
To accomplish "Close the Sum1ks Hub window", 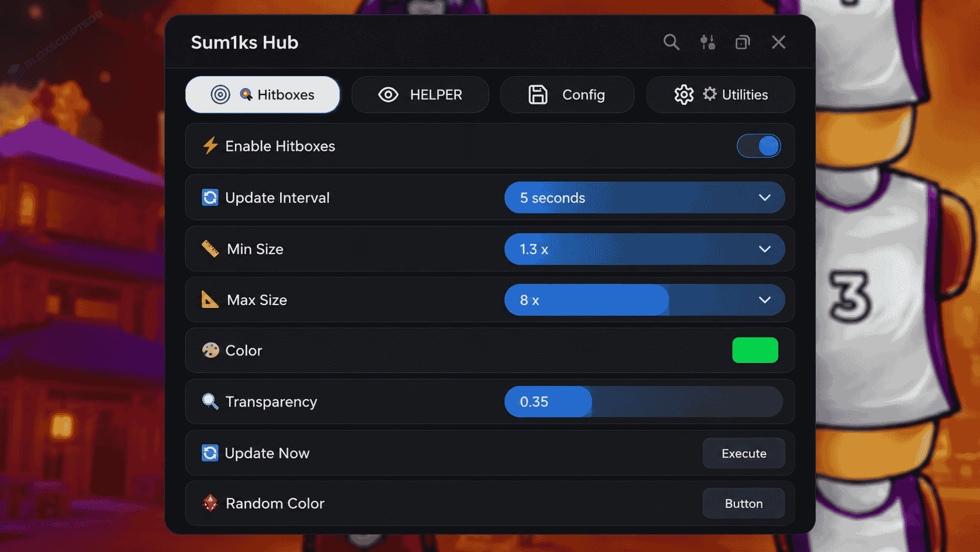I will coord(778,42).
